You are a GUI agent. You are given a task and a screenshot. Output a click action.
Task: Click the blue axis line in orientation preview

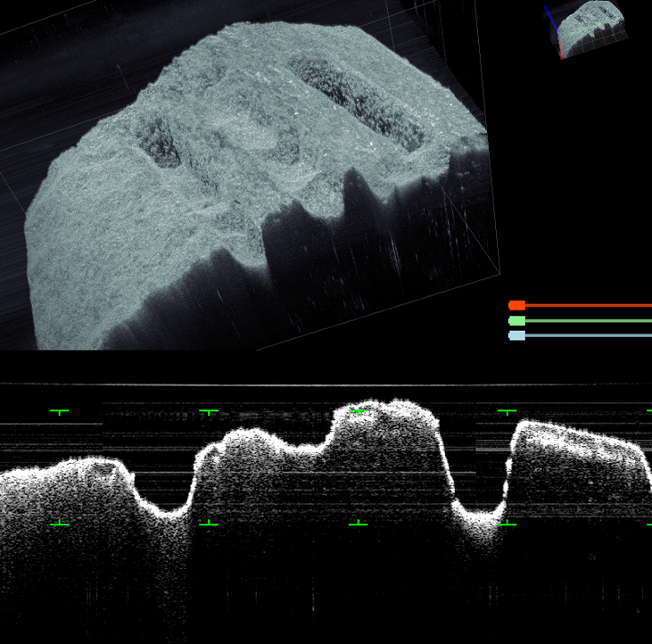click(551, 20)
